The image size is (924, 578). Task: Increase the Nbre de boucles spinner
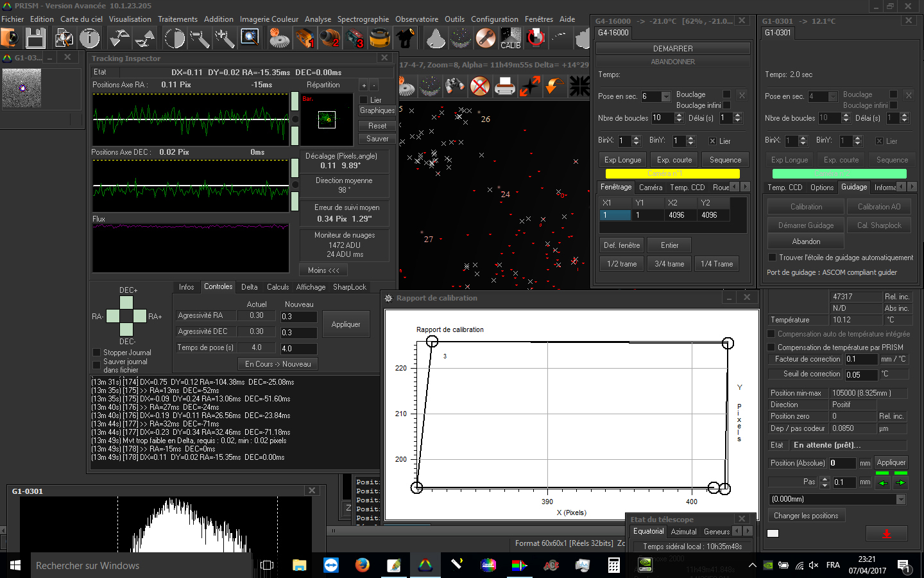click(x=679, y=116)
